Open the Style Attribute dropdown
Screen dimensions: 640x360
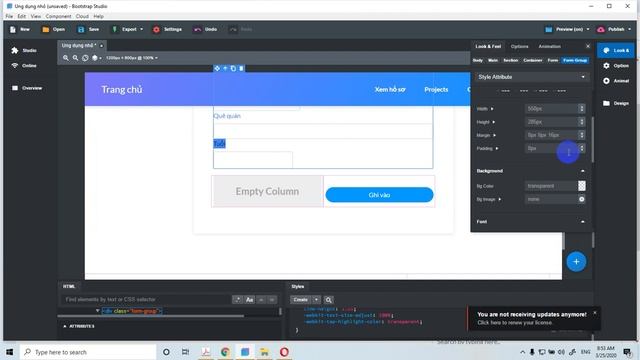coord(531,77)
